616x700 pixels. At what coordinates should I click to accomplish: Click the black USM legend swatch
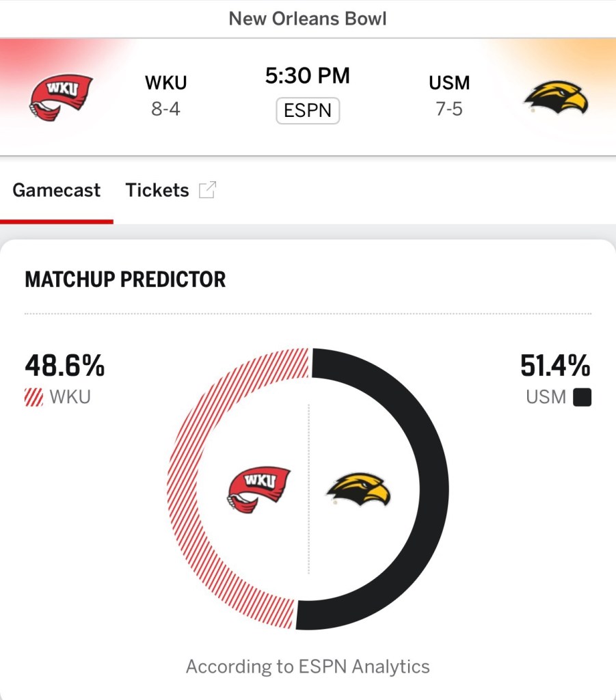pyautogui.click(x=582, y=397)
